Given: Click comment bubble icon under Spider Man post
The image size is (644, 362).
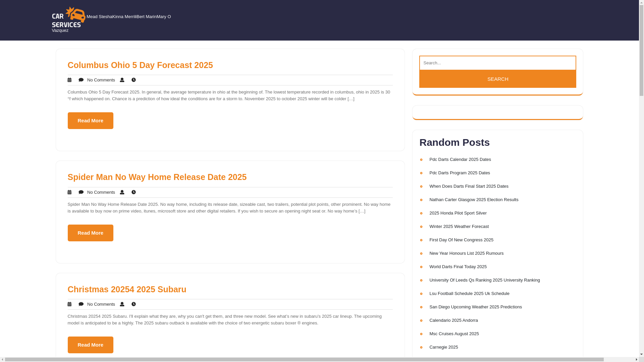Looking at the screenshot, I should pyautogui.click(x=81, y=192).
